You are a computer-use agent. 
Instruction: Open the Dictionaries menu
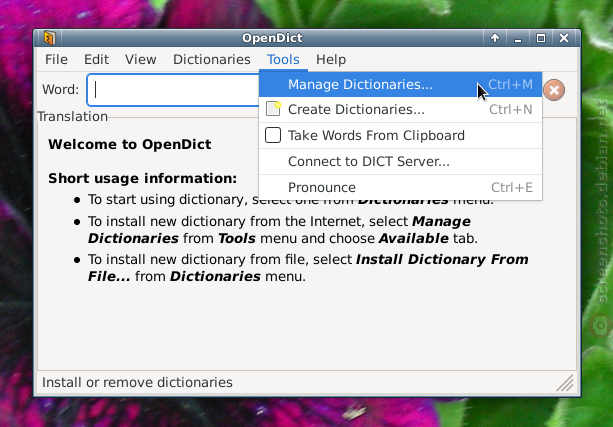pyautogui.click(x=212, y=59)
